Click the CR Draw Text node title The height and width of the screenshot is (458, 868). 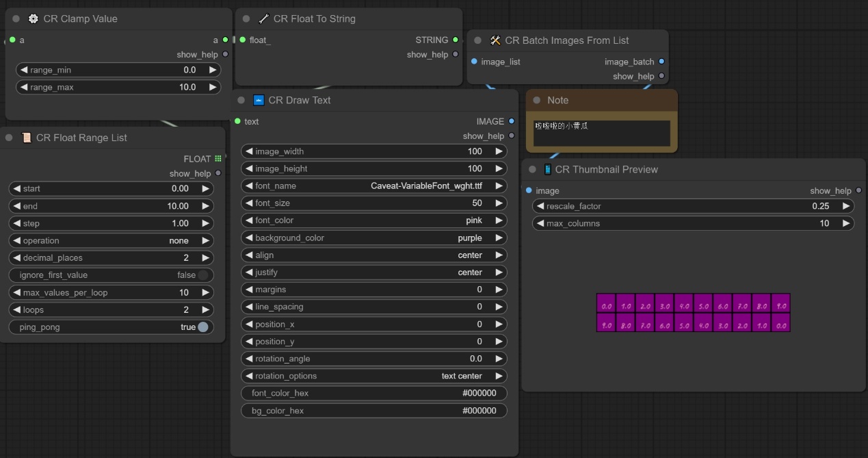click(x=300, y=100)
